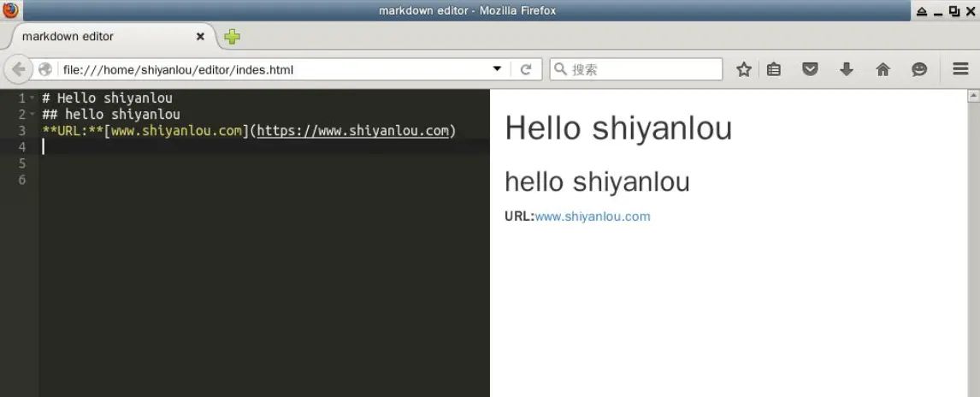Click the Firefox back arrow button

click(x=18, y=69)
